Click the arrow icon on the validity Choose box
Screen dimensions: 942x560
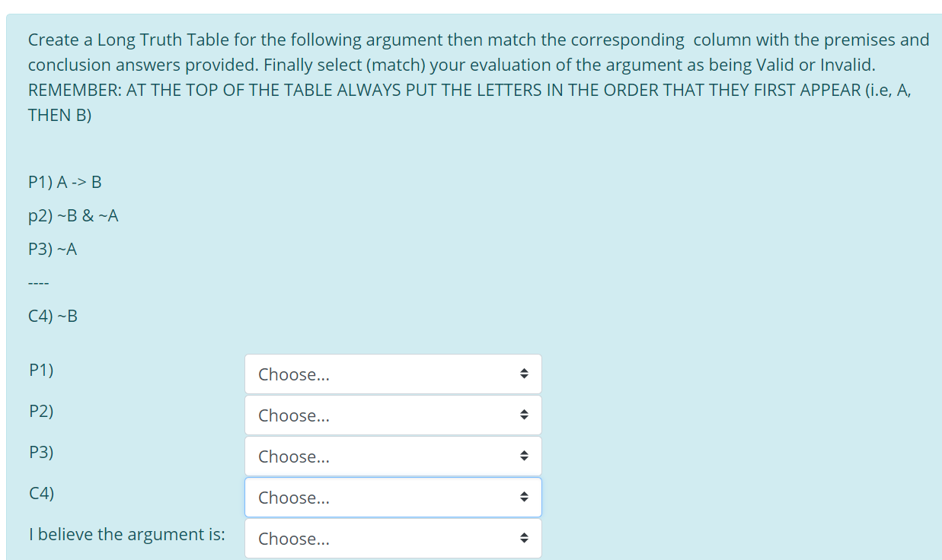524,538
